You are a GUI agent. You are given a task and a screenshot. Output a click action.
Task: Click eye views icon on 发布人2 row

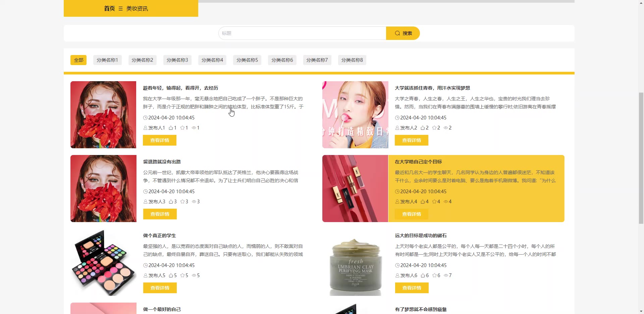pyautogui.click(x=446, y=128)
